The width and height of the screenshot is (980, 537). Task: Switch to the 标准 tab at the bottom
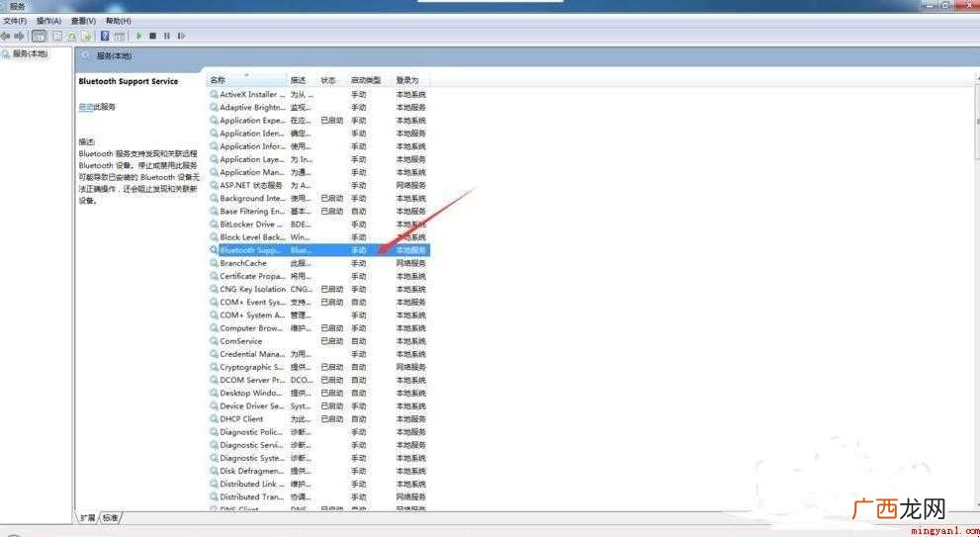point(110,517)
